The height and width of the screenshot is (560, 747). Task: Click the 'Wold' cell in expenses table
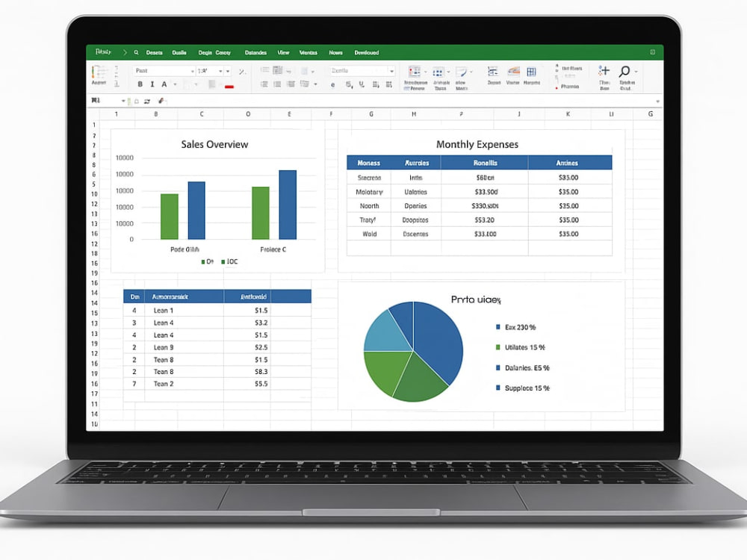(369, 234)
